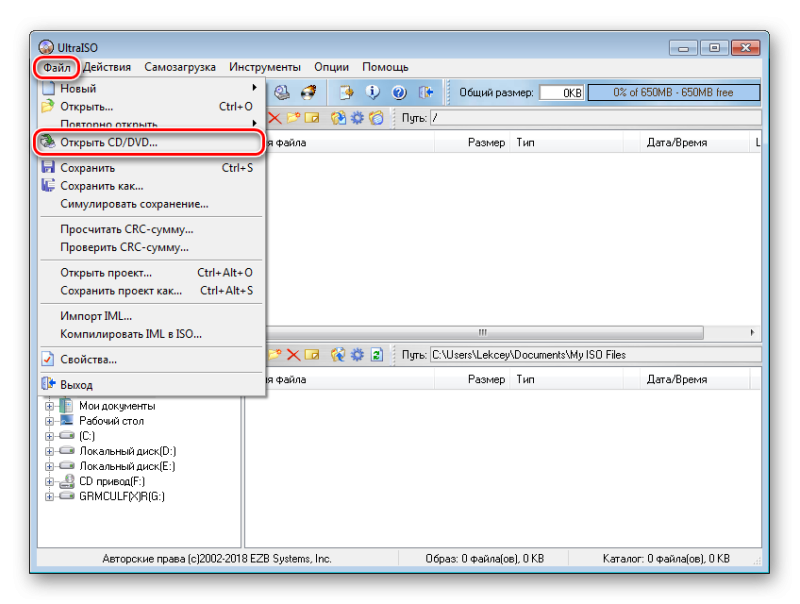This screenshot has width=800, height=604.
Task: Open Свойства... from the File menu
Action: tap(151, 360)
